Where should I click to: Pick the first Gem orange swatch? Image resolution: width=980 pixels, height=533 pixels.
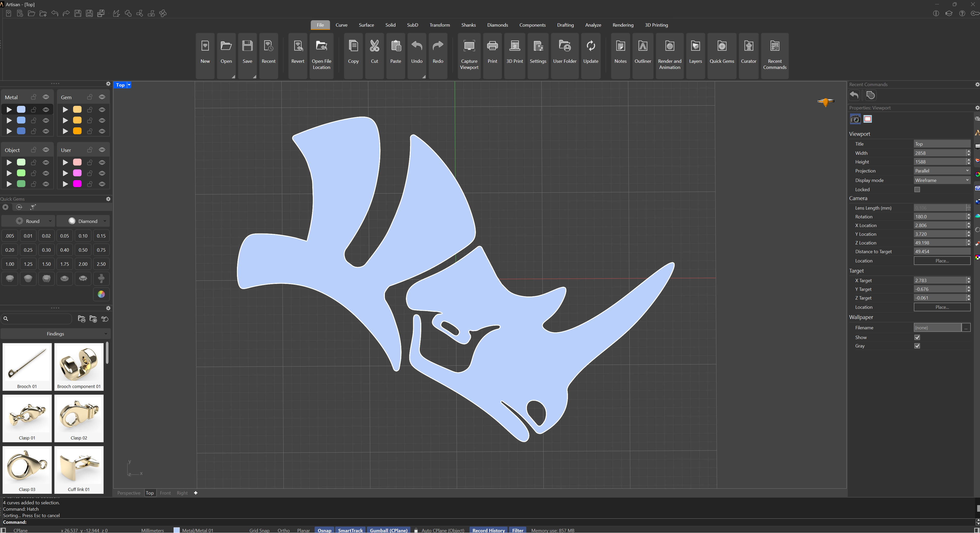(x=77, y=109)
